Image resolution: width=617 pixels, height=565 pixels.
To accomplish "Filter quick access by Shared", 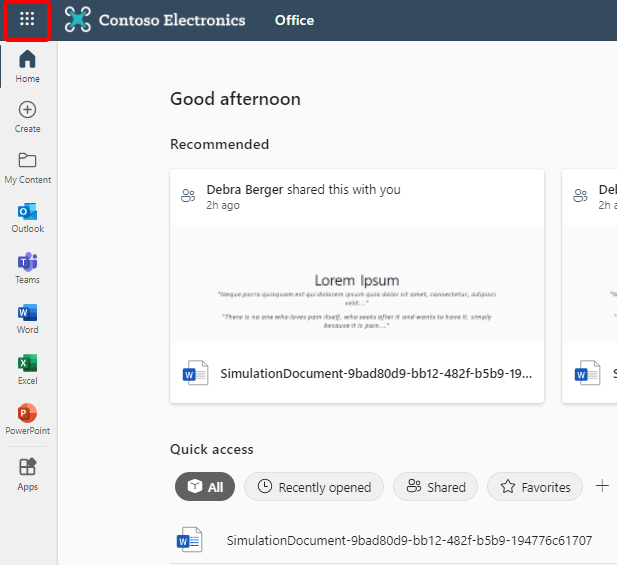I will coord(435,487).
